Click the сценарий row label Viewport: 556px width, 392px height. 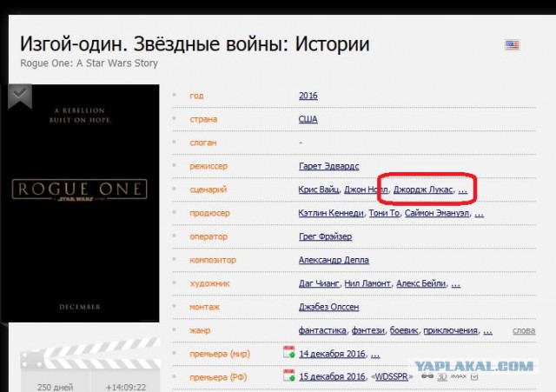(208, 189)
